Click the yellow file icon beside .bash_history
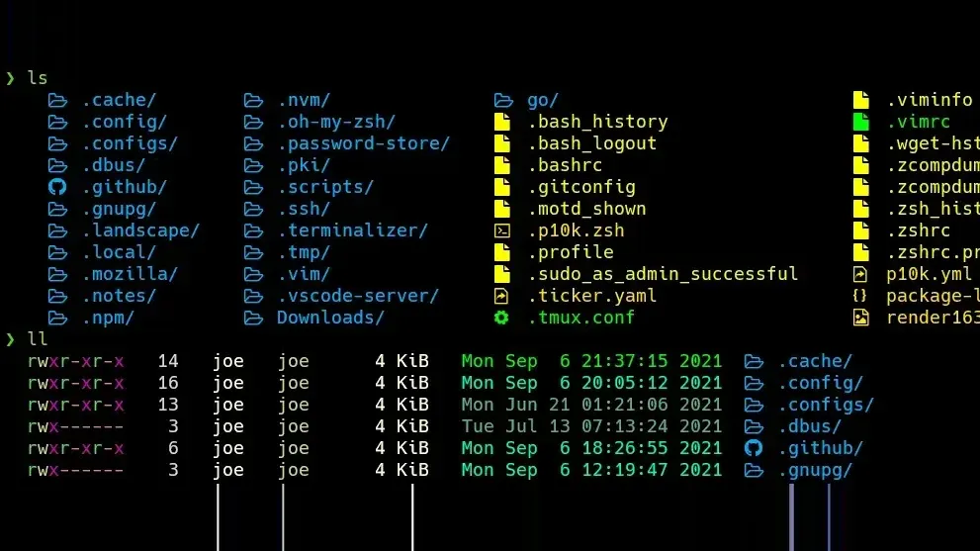This screenshot has height=551, width=980. point(502,122)
